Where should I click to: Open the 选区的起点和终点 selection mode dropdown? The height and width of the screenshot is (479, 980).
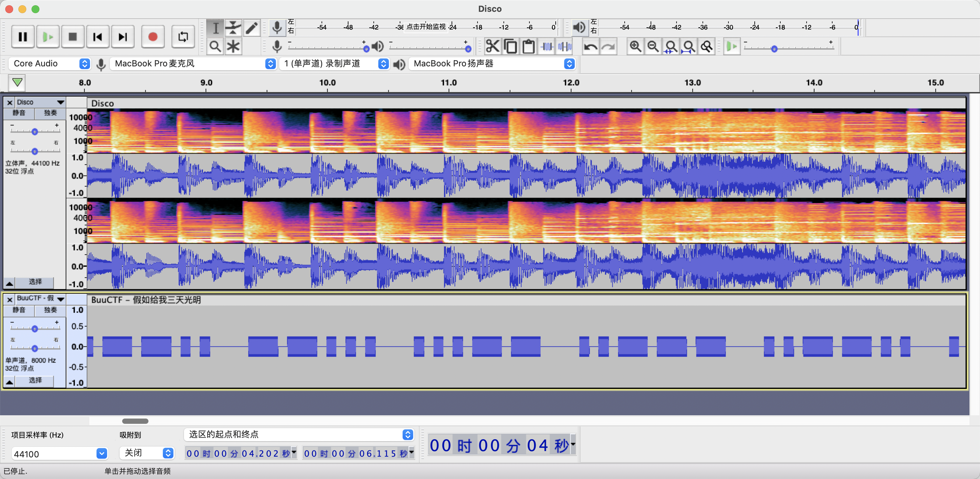point(299,435)
